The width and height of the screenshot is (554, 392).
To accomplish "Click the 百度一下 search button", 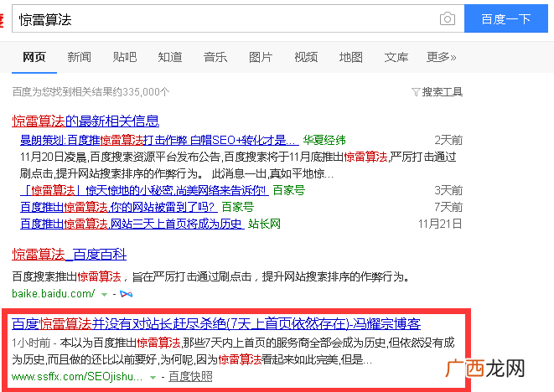I will pyautogui.click(x=506, y=18).
